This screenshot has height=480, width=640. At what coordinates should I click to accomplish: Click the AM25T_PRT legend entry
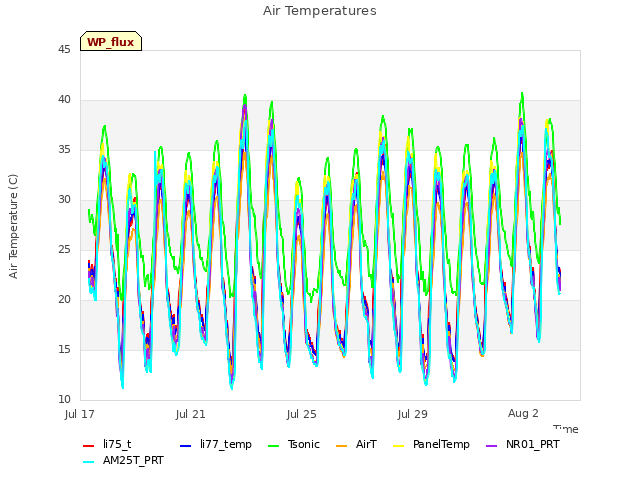[123, 460]
